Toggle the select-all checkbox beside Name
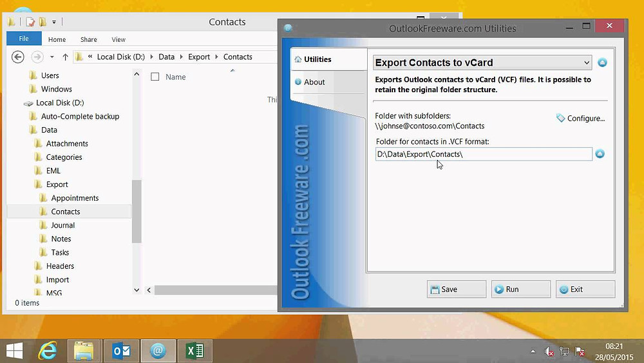Image resolution: width=644 pixels, height=363 pixels. [155, 77]
